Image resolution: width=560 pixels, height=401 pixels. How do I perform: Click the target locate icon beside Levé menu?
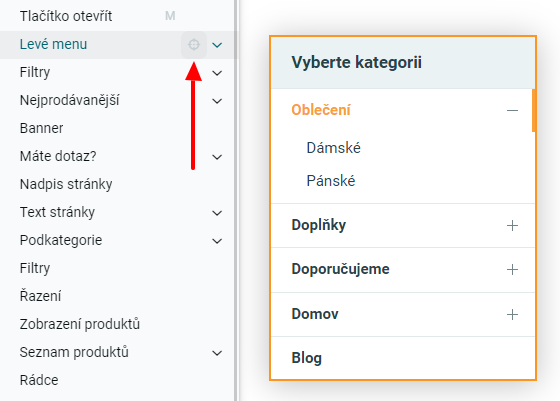[x=194, y=45]
